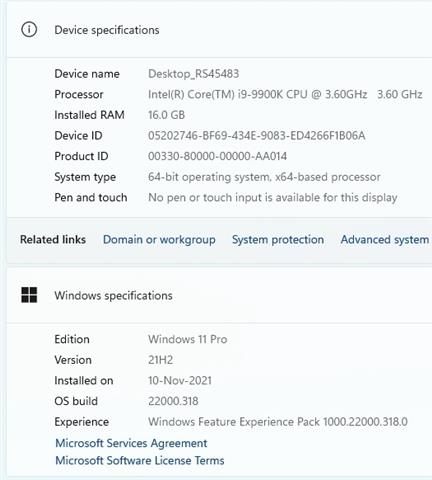Click the Device specifications section header
The width and height of the screenshot is (432, 480).
tap(107, 30)
